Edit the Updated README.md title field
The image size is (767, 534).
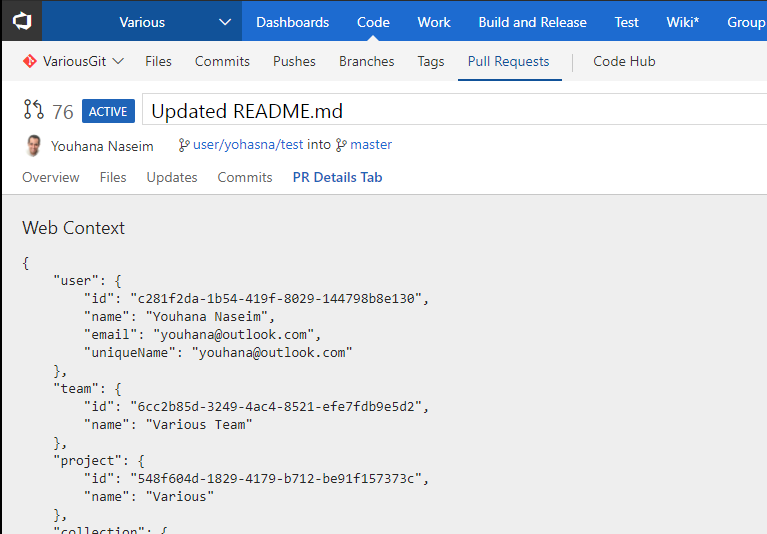tap(454, 109)
